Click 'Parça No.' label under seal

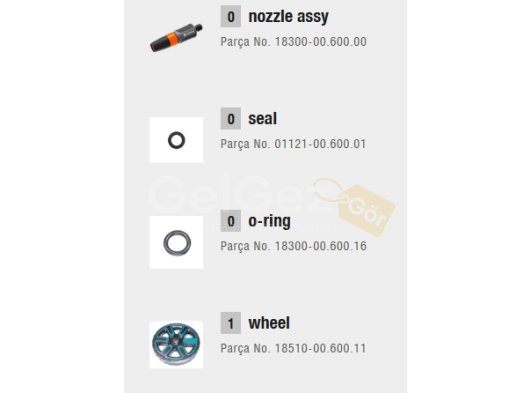[245, 144]
